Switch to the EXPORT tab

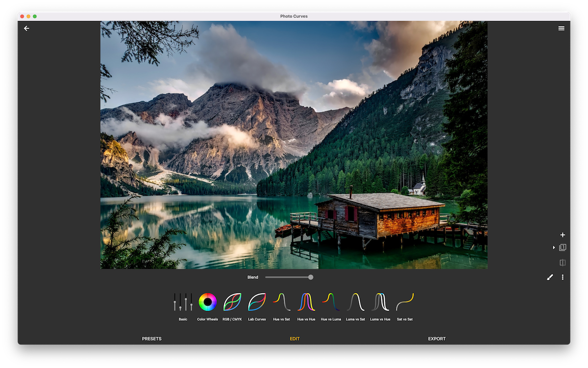coord(437,339)
